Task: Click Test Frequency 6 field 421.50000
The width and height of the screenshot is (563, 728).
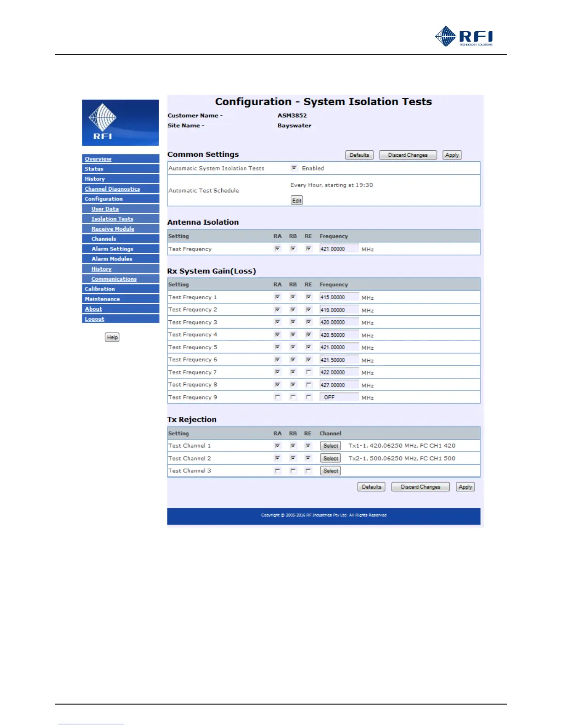Action: click(339, 360)
